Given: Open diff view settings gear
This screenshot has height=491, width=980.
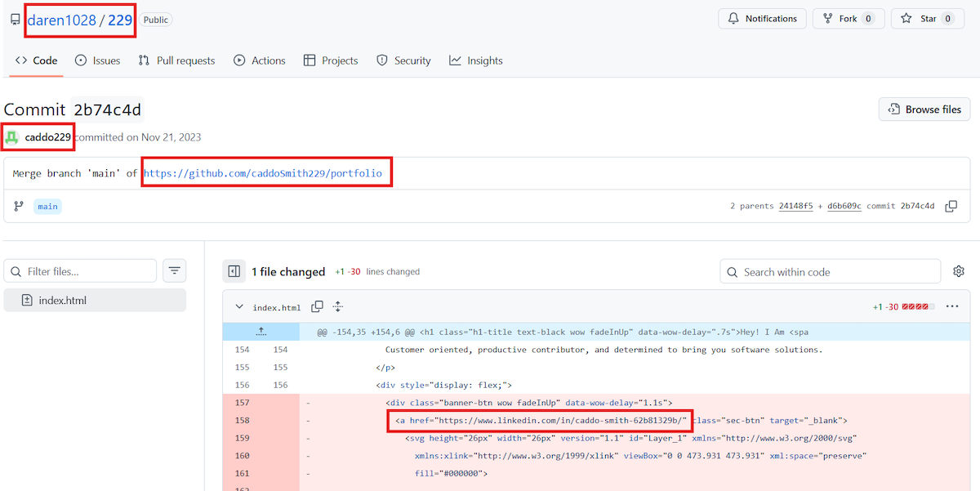Looking at the screenshot, I should click(x=959, y=271).
